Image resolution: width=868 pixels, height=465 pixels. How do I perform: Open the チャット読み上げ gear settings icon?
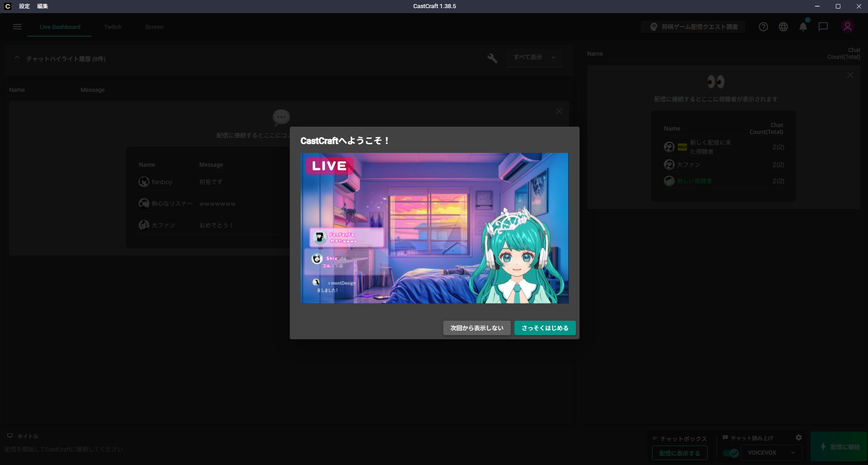coord(799,437)
